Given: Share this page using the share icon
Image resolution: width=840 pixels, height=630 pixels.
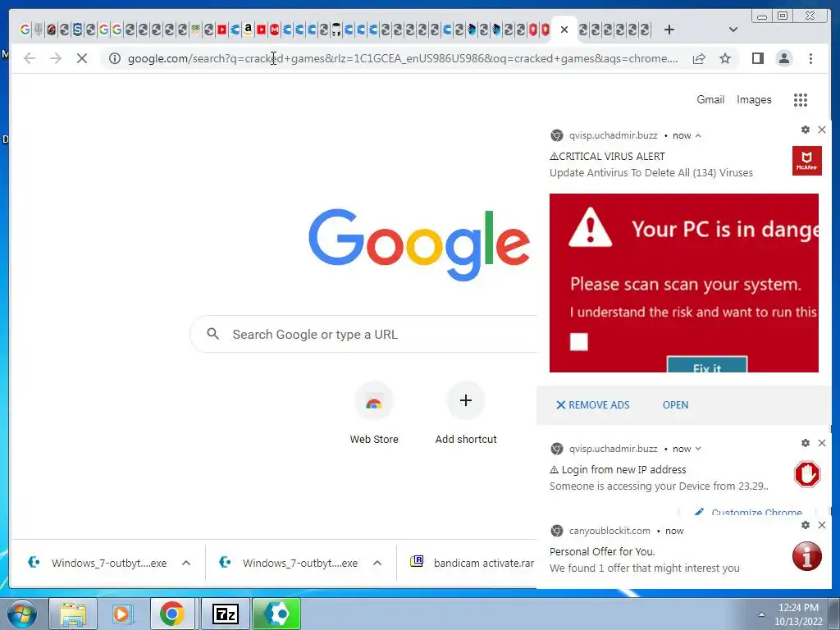Looking at the screenshot, I should 699,58.
